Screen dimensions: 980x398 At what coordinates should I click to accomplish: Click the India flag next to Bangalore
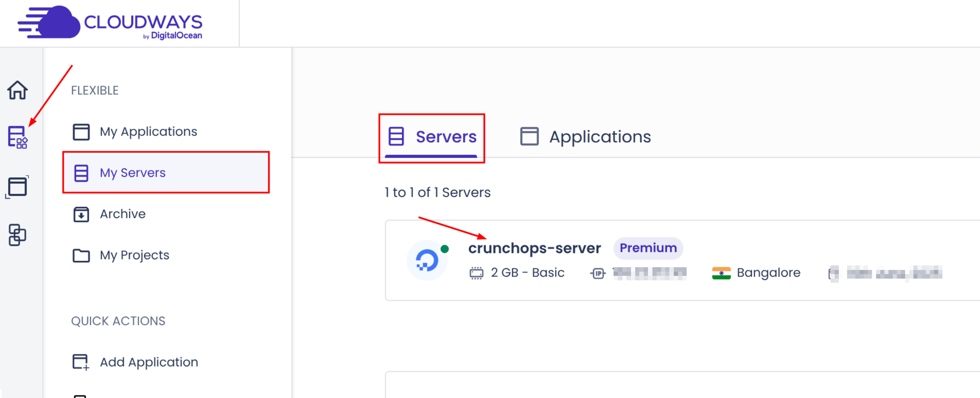pyautogui.click(x=721, y=273)
